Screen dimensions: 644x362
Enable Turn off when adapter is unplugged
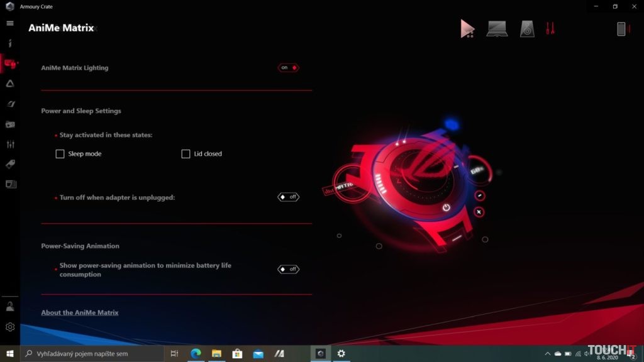(290, 197)
